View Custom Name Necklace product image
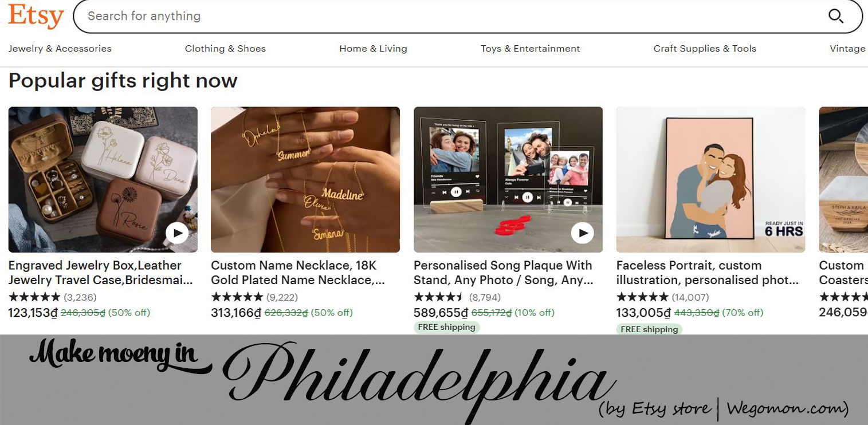 [305, 179]
